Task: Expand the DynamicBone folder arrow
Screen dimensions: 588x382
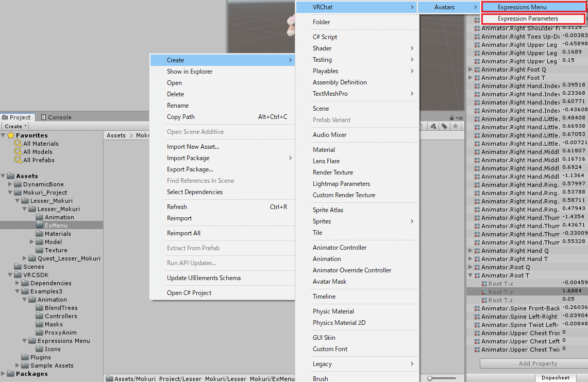Action: pyautogui.click(x=10, y=184)
